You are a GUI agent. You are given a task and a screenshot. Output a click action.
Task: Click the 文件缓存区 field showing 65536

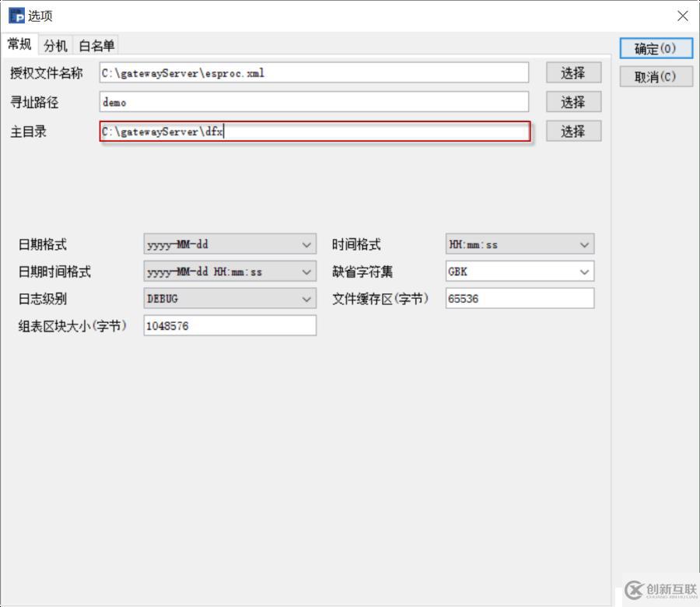(520, 298)
